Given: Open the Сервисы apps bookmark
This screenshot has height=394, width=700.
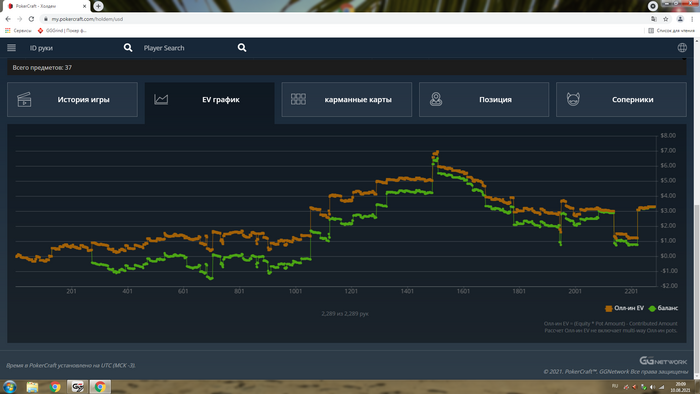Looking at the screenshot, I should 18,30.
